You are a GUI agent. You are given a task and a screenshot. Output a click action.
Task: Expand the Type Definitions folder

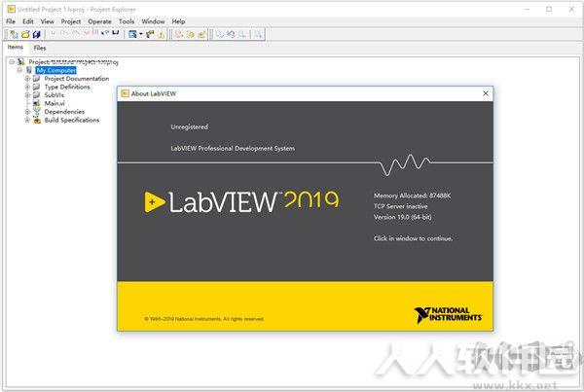point(27,87)
